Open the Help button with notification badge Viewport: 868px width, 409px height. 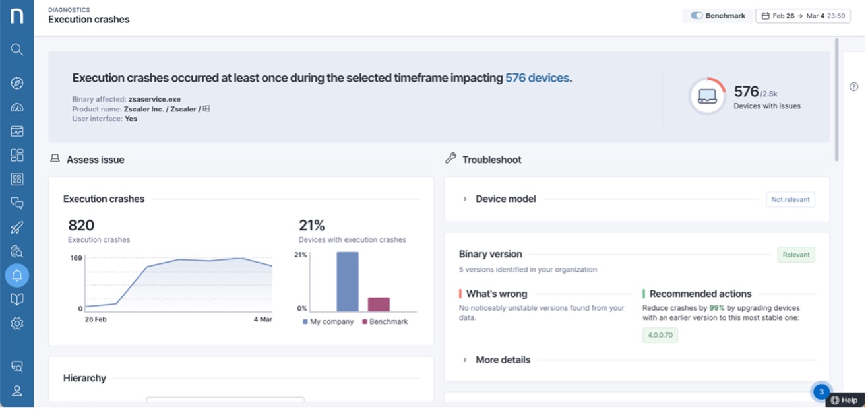844,400
